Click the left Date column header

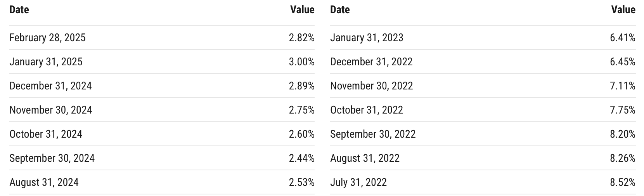pyautogui.click(x=19, y=10)
